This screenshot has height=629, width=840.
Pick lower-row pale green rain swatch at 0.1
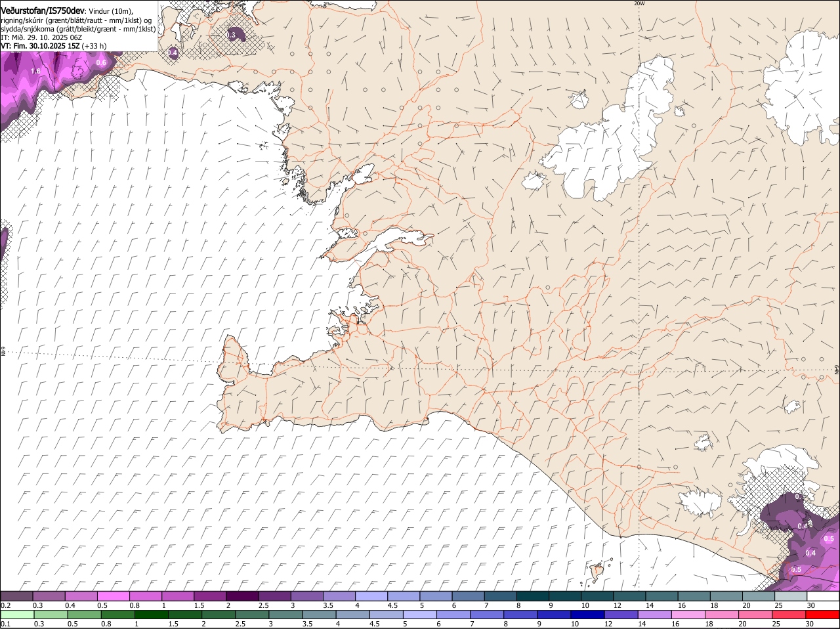pyautogui.click(x=17, y=615)
